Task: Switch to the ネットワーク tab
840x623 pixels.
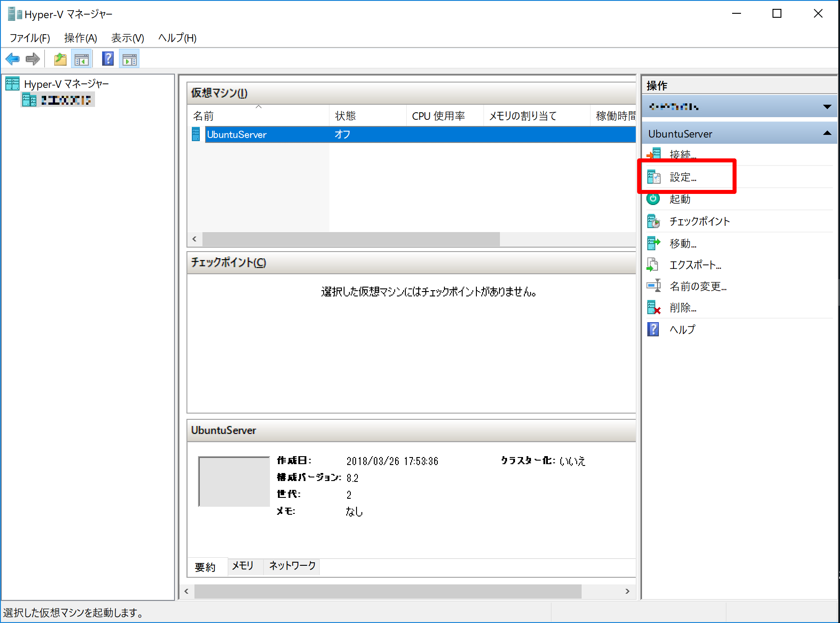Action: click(292, 566)
